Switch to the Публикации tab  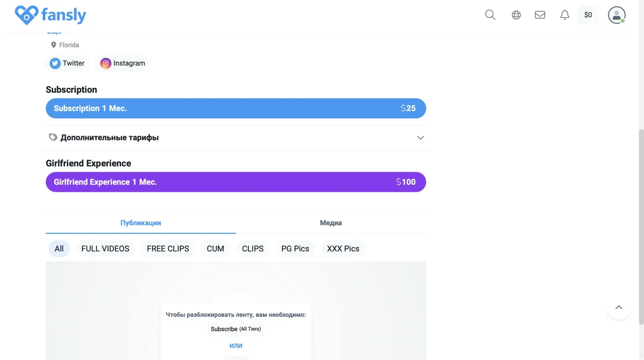click(x=140, y=223)
